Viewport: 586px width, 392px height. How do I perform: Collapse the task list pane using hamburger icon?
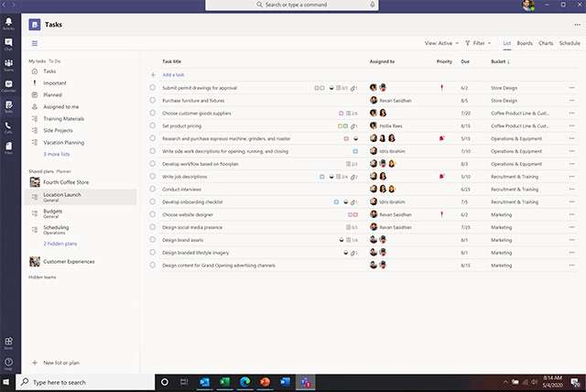(35, 43)
